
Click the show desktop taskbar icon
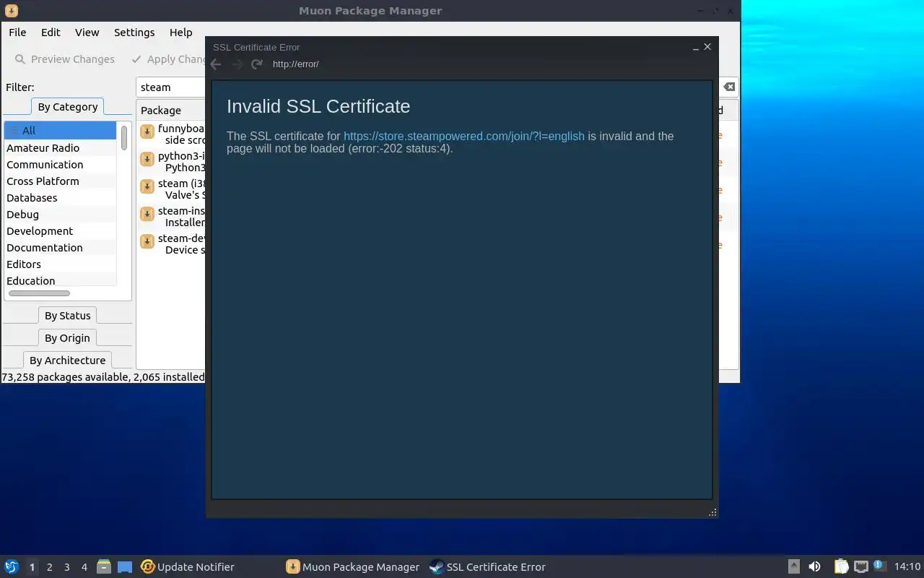pyautogui.click(x=125, y=566)
